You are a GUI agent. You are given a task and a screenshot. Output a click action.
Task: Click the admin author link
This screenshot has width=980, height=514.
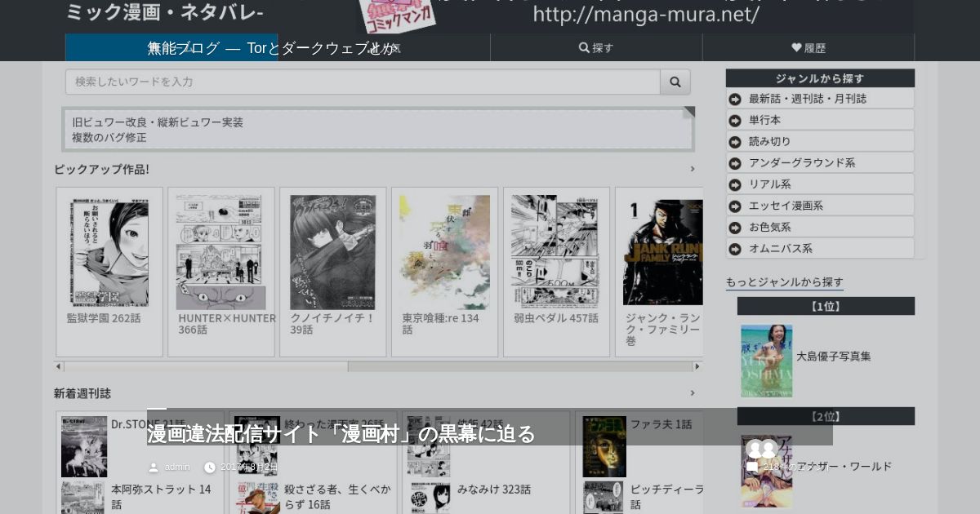tap(177, 467)
